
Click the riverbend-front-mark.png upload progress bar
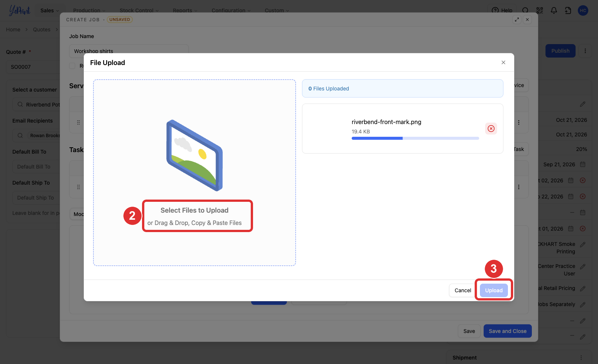415,138
